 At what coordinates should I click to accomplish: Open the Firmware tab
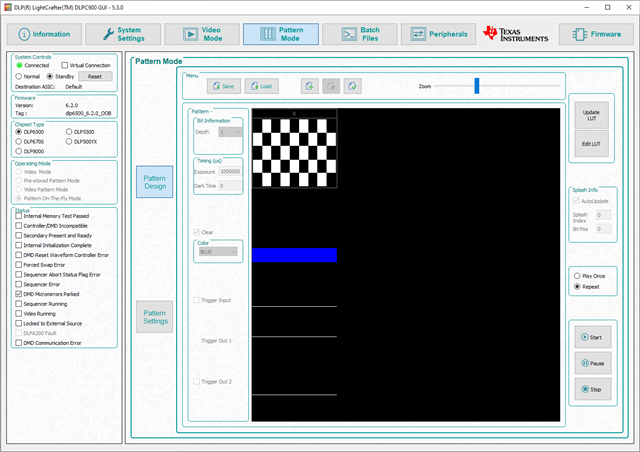596,34
